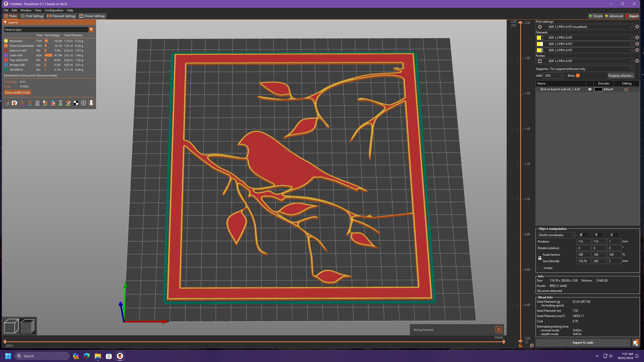Toggle travel moves visibility icon in legend
This screenshot has height=362, width=644.
click(7, 103)
